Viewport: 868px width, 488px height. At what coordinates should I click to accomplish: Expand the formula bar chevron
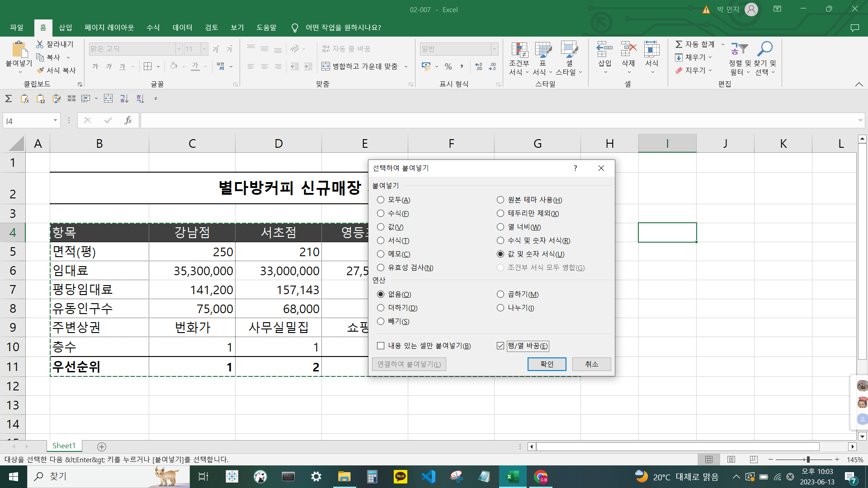(860, 120)
